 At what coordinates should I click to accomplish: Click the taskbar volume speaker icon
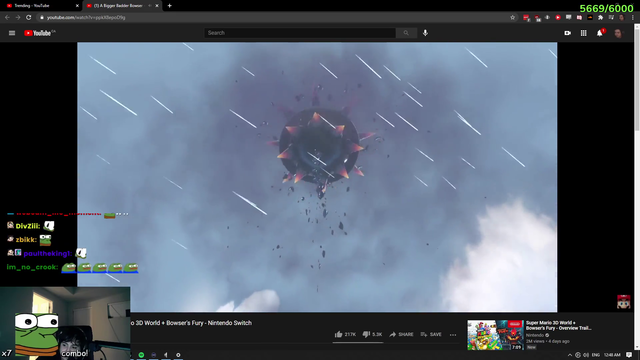(586, 355)
